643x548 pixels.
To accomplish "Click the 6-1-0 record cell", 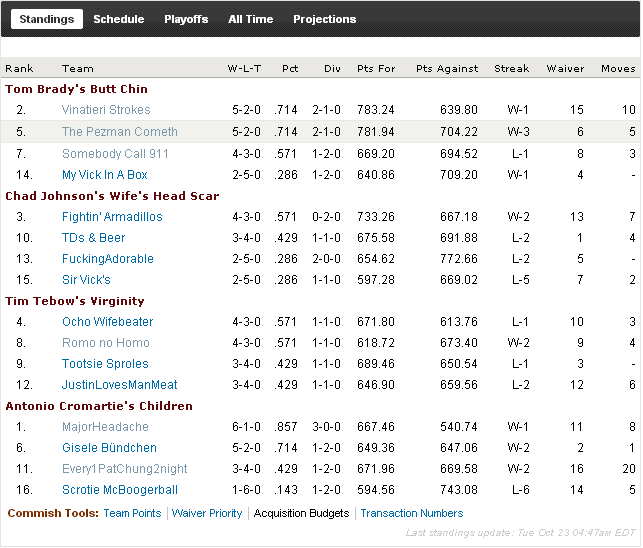I will 246,427.
